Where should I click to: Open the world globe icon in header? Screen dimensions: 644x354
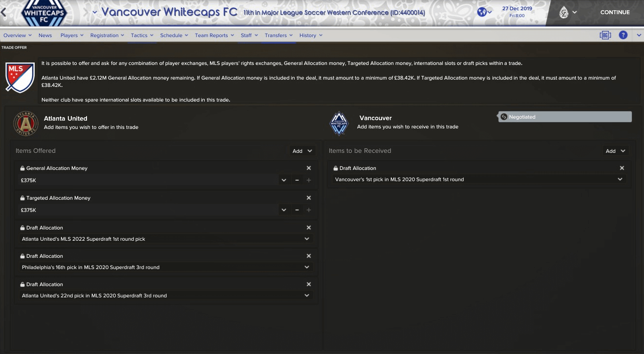(x=482, y=12)
